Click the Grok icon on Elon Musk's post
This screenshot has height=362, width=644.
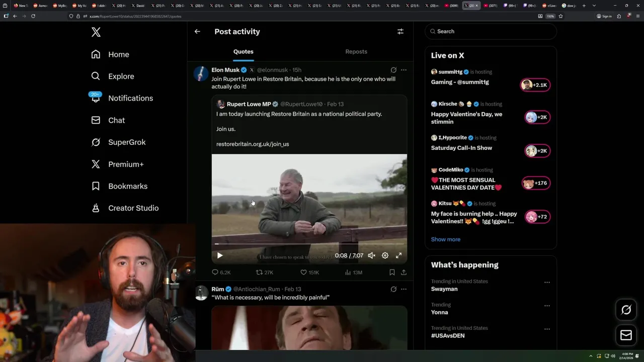[x=393, y=70]
